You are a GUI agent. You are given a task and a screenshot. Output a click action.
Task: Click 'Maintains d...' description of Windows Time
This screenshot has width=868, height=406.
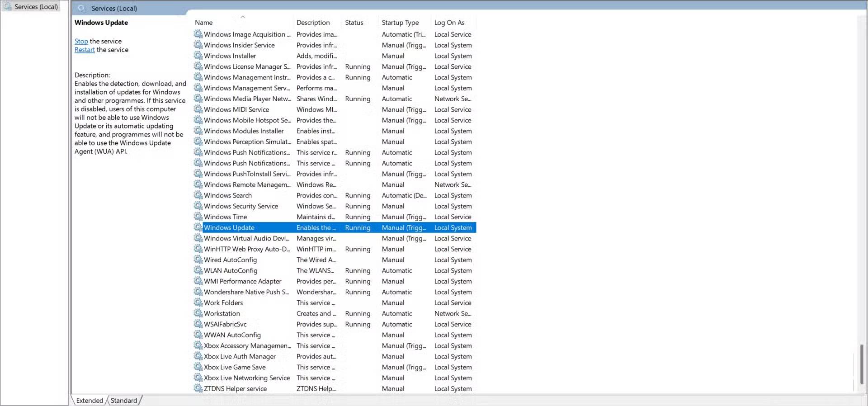tap(316, 217)
